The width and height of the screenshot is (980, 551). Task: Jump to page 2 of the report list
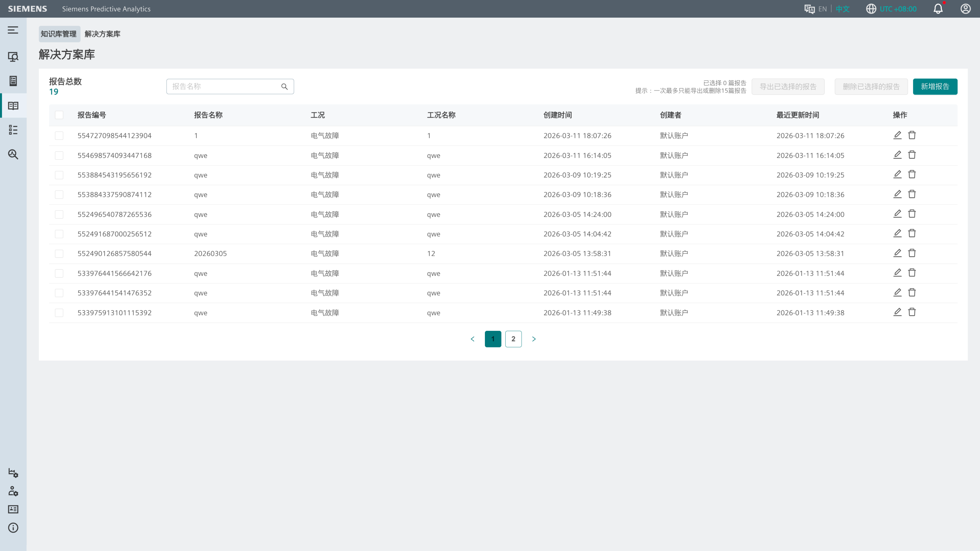coord(513,339)
